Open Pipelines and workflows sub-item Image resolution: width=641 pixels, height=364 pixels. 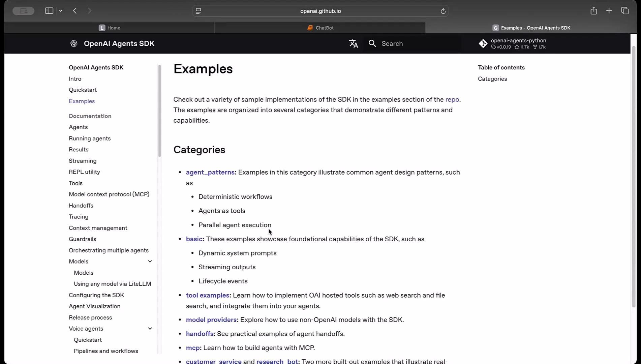point(106,351)
